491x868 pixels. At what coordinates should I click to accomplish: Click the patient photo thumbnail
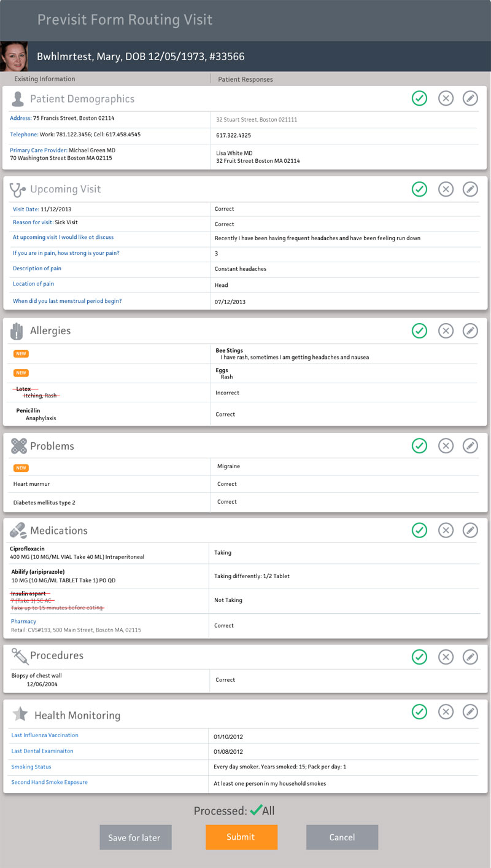click(x=14, y=57)
